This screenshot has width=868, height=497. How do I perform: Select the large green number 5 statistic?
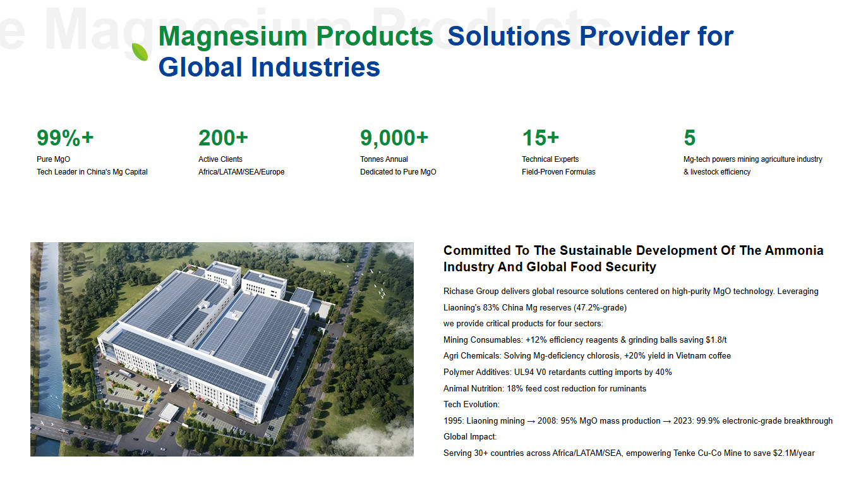coord(689,138)
